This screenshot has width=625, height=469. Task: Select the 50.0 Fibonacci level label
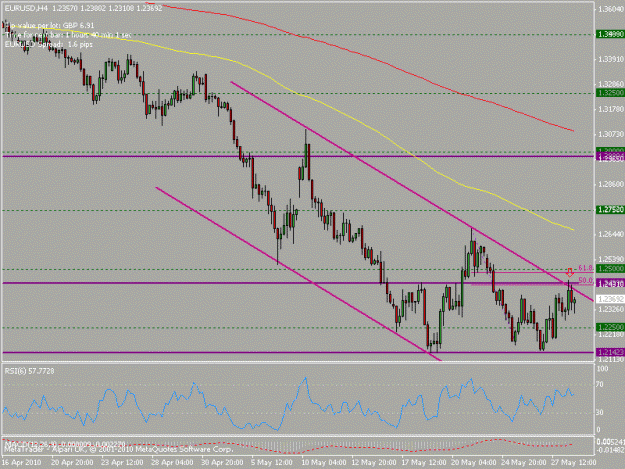585,281
